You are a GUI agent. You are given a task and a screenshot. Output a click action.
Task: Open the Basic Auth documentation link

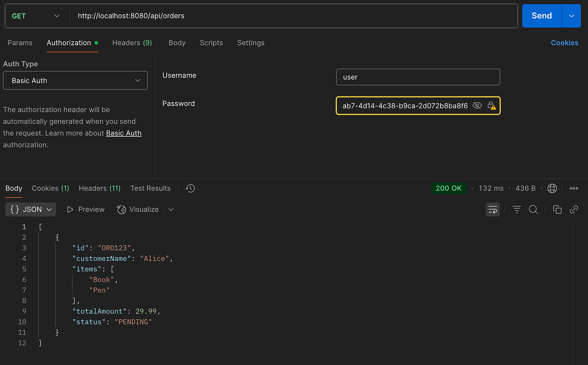(123, 133)
